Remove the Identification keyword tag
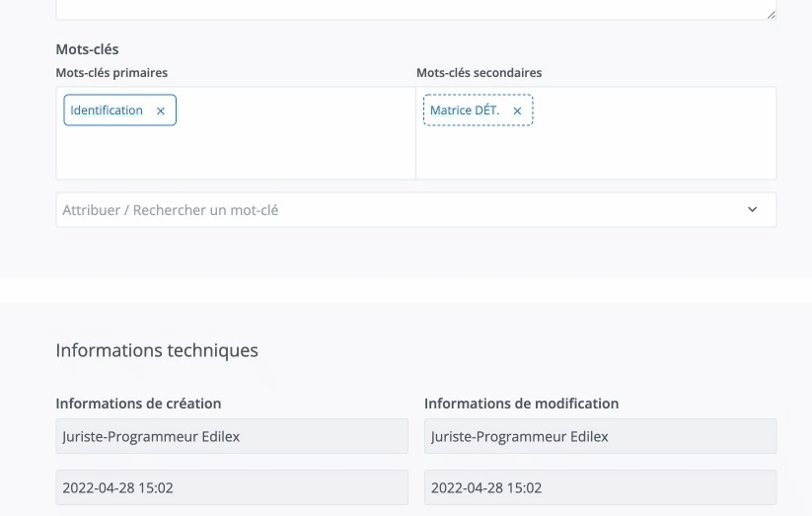Viewport: 812px width, 516px height. coord(161,111)
